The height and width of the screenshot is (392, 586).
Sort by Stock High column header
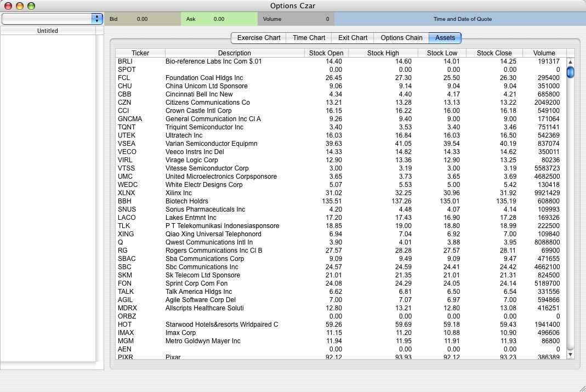[383, 53]
